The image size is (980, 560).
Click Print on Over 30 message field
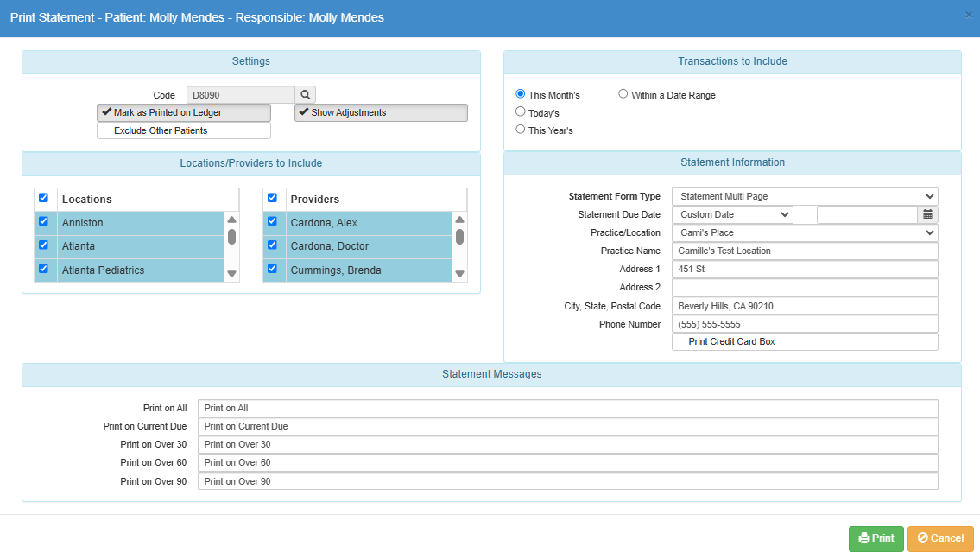point(568,445)
